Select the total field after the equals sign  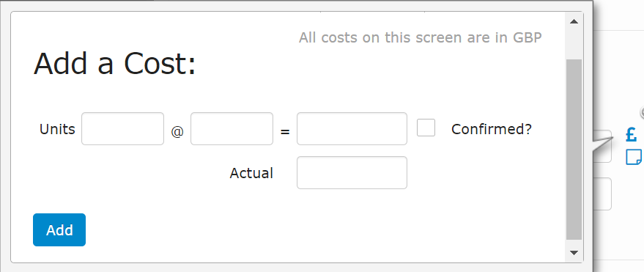click(x=352, y=128)
